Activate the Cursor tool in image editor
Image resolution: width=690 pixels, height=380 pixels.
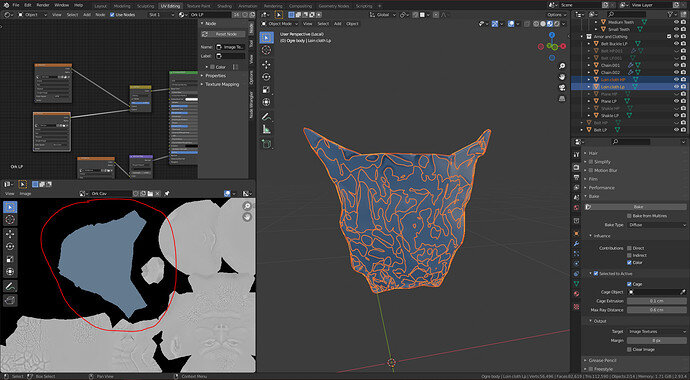click(x=10, y=219)
